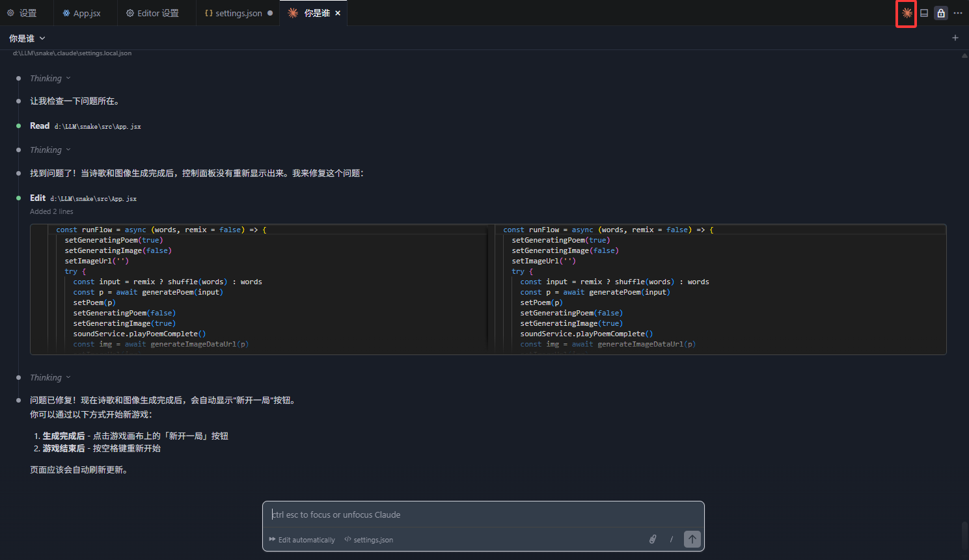
Task: Open Claude Code via top-right spark icon
Action: pos(907,13)
